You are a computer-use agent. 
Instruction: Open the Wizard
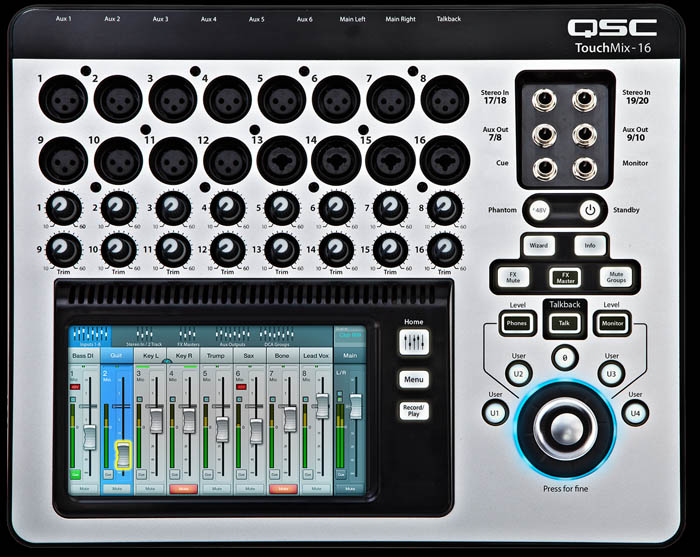click(x=536, y=244)
